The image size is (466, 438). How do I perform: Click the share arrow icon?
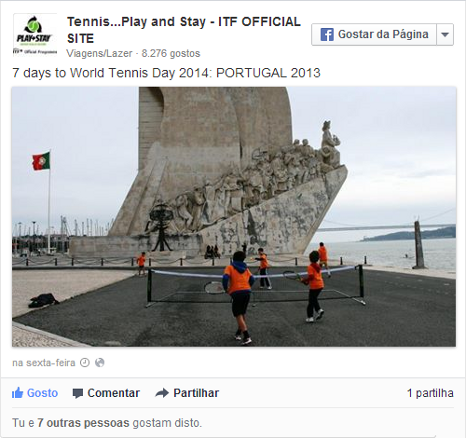(x=162, y=393)
